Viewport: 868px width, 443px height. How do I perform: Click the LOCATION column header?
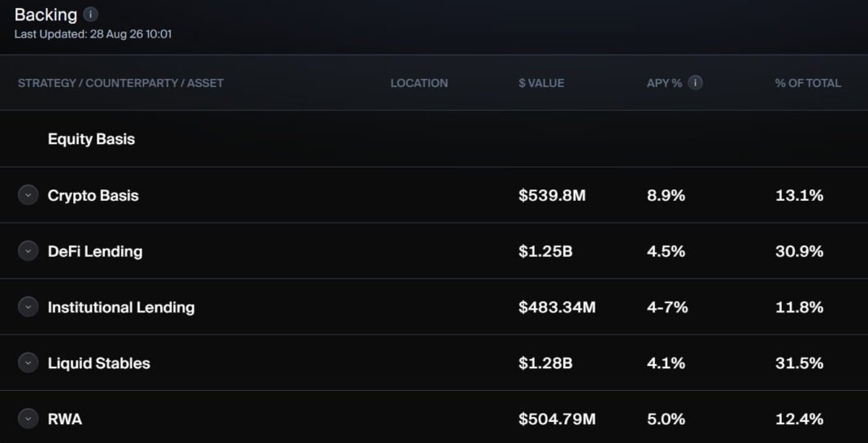(x=419, y=83)
